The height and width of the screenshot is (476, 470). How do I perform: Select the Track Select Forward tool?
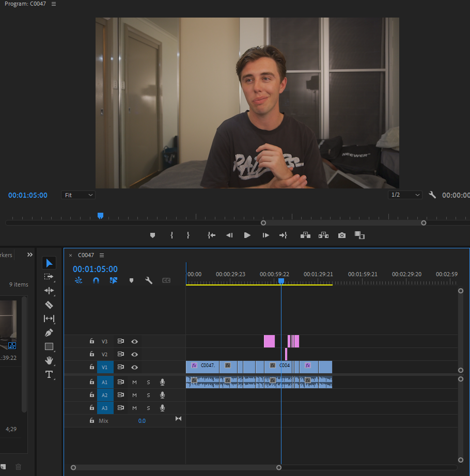point(49,277)
